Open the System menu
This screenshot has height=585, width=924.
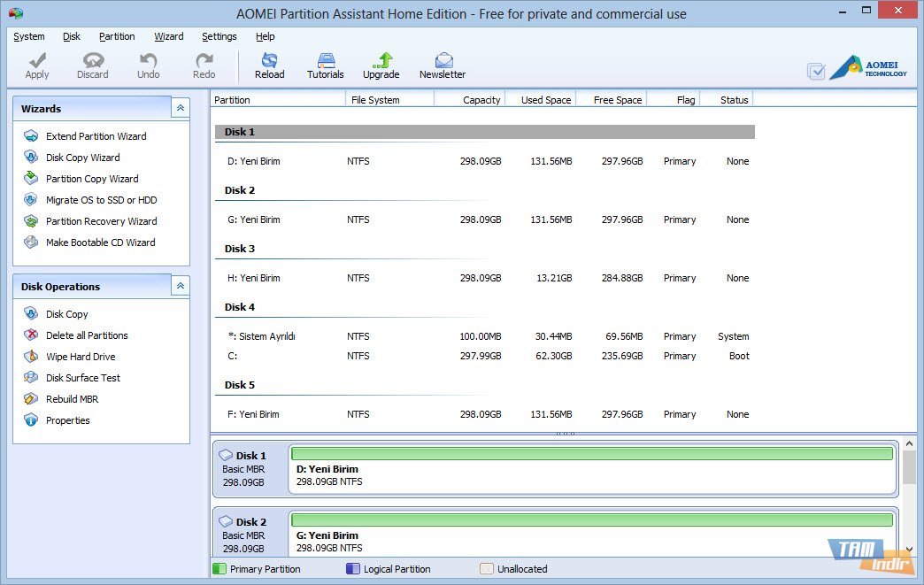point(29,36)
